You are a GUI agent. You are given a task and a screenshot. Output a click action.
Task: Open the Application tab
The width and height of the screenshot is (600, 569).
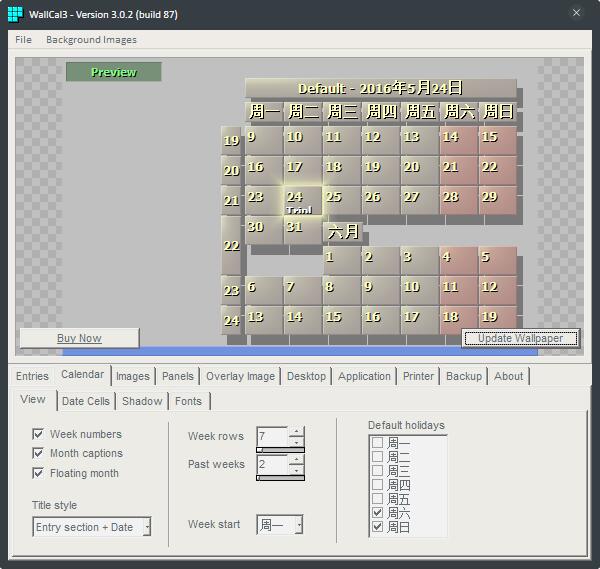click(x=364, y=376)
